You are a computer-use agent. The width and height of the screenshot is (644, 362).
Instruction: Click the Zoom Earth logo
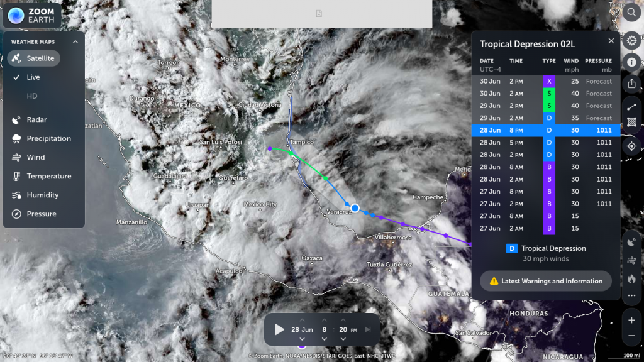(x=33, y=16)
